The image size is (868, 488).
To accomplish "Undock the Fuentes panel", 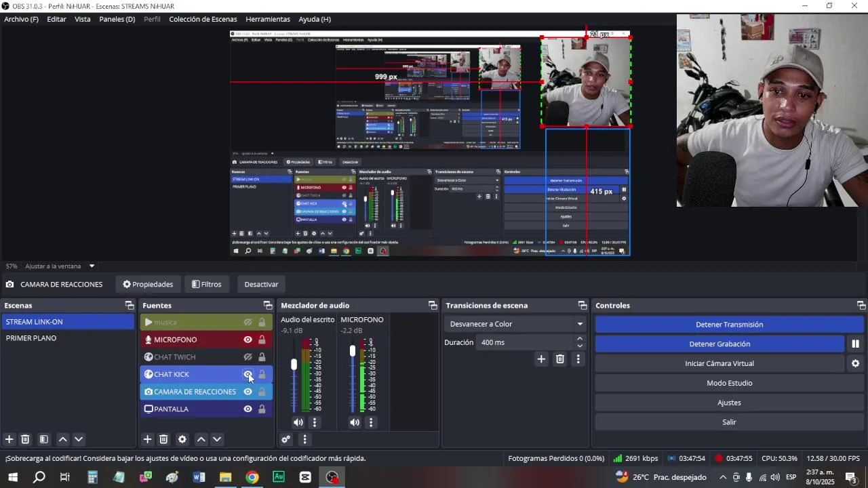I will (x=268, y=306).
